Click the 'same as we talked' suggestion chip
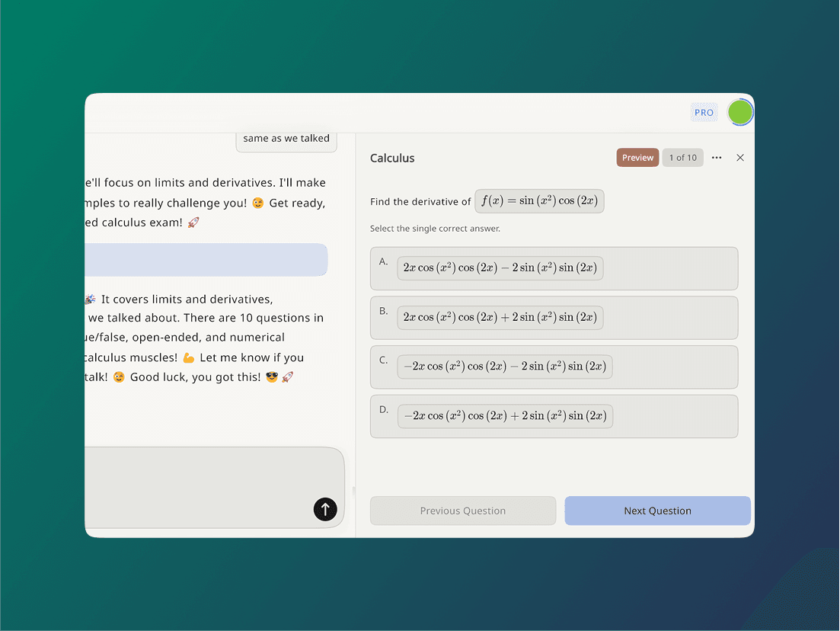This screenshot has width=840, height=631. (x=286, y=139)
